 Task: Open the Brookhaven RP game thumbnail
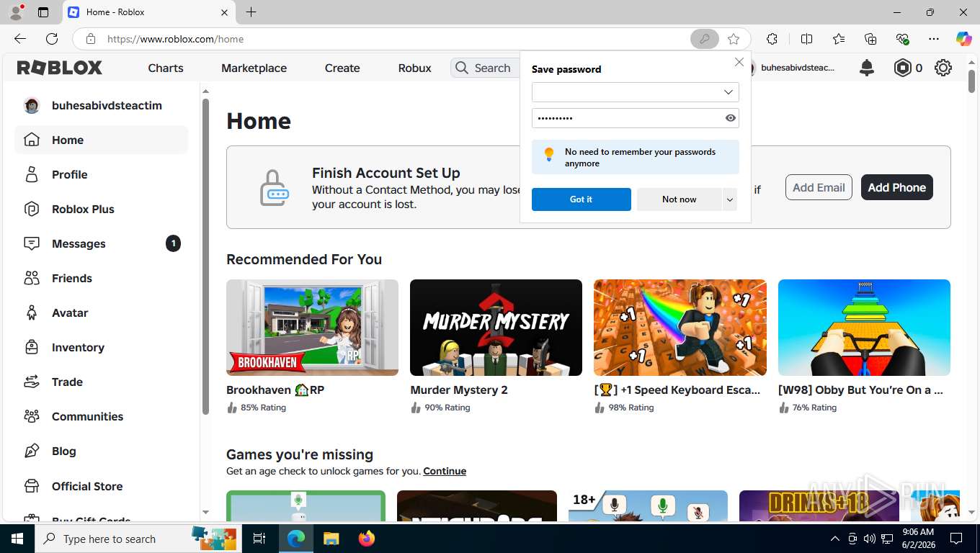312,328
